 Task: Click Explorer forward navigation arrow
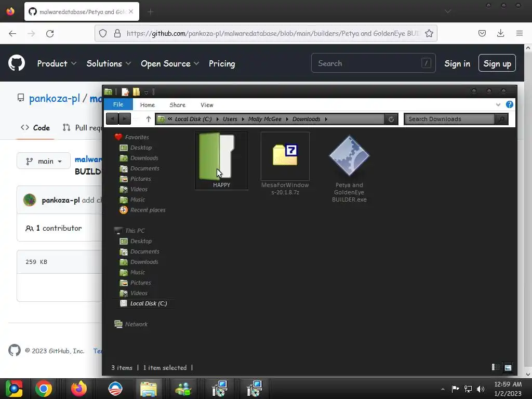(125, 119)
